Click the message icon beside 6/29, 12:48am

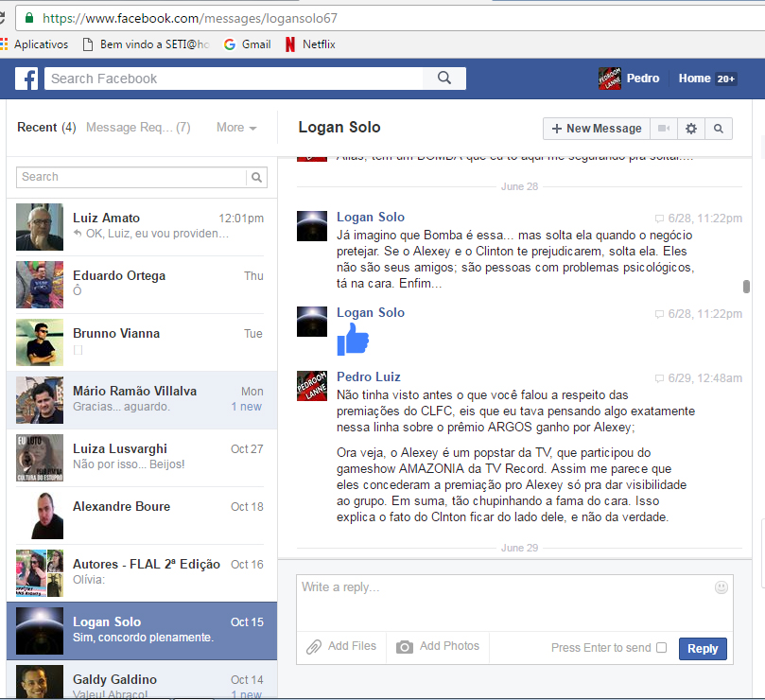click(x=659, y=378)
